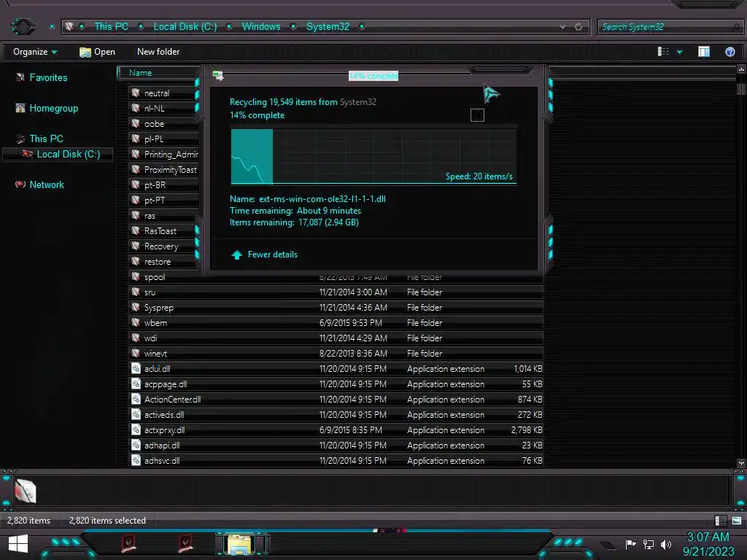Click the pt-PT folder name
The image size is (747, 560).
coord(155,200)
